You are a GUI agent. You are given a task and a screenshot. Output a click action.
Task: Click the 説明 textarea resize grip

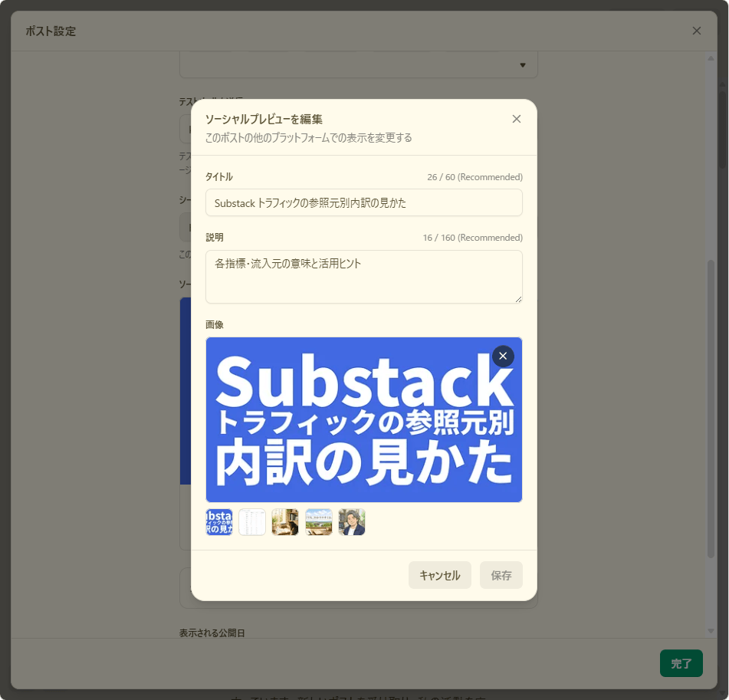518,300
